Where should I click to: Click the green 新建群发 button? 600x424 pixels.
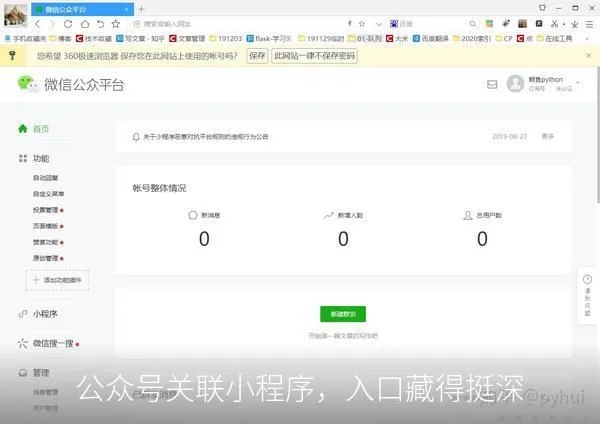click(x=343, y=314)
